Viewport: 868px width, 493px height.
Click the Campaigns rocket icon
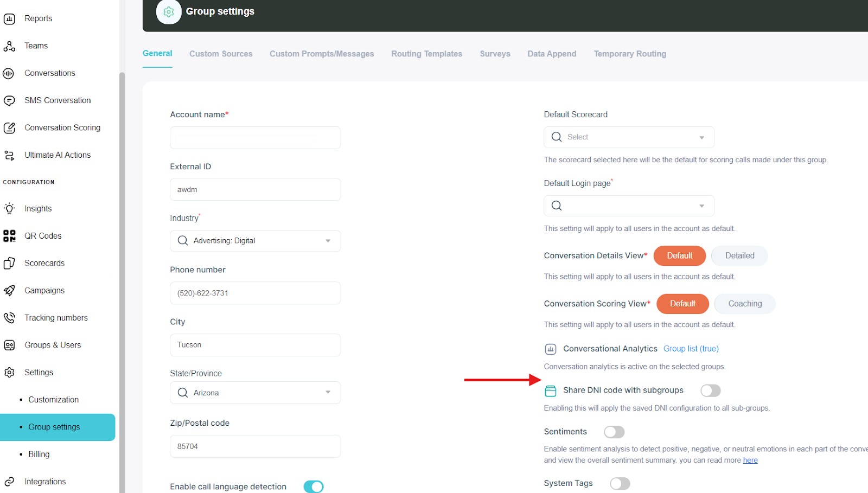click(x=9, y=291)
